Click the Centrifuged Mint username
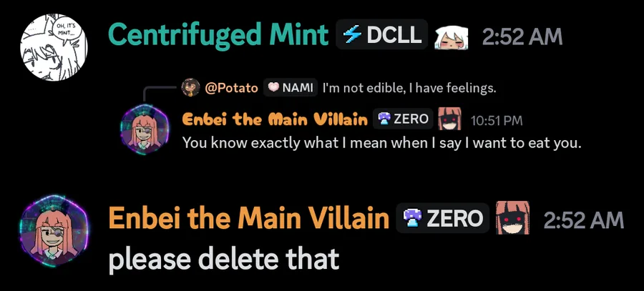 pos(218,35)
